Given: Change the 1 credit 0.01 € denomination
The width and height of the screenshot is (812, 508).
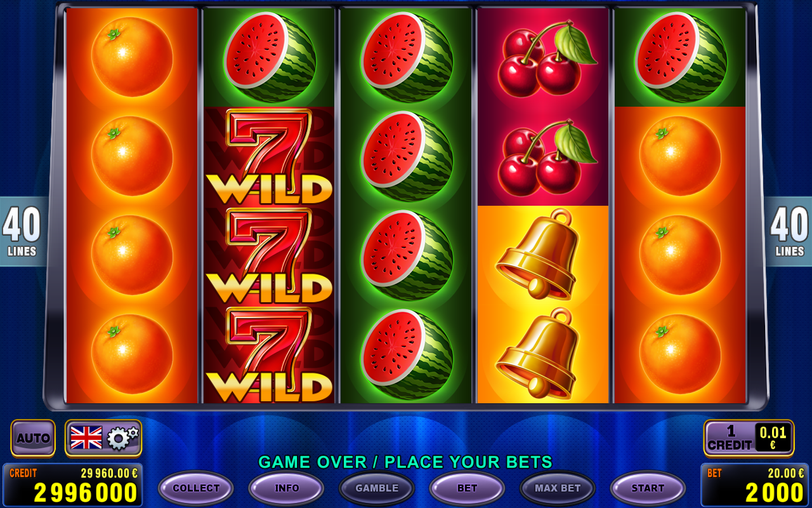Looking at the screenshot, I should (749, 438).
